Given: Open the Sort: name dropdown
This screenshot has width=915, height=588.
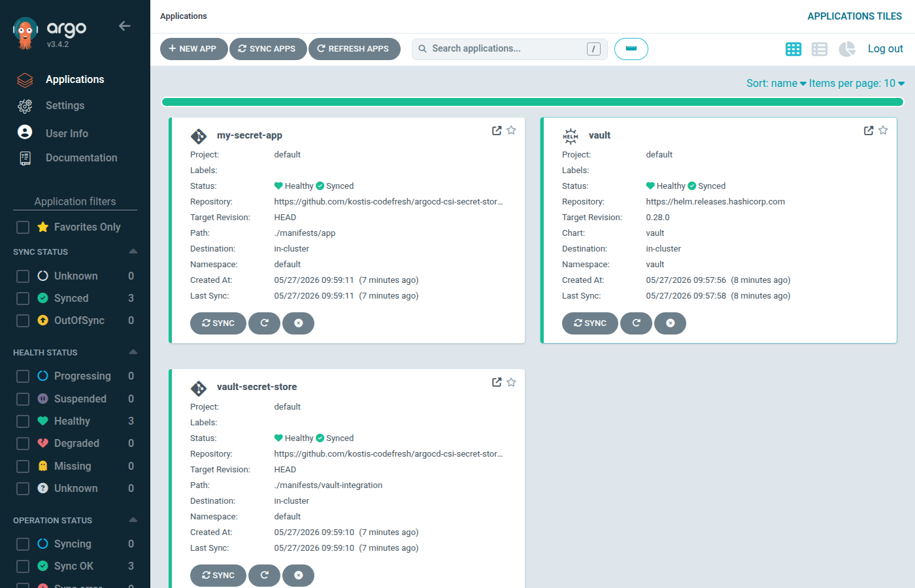Looking at the screenshot, I should (x=776, y=84).
